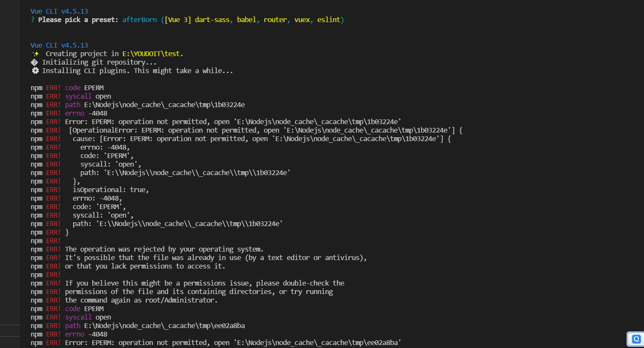Click 'Initializing git repository...' message
The image size is (644, 348).
pyautogui.click(x=99, y=62)
